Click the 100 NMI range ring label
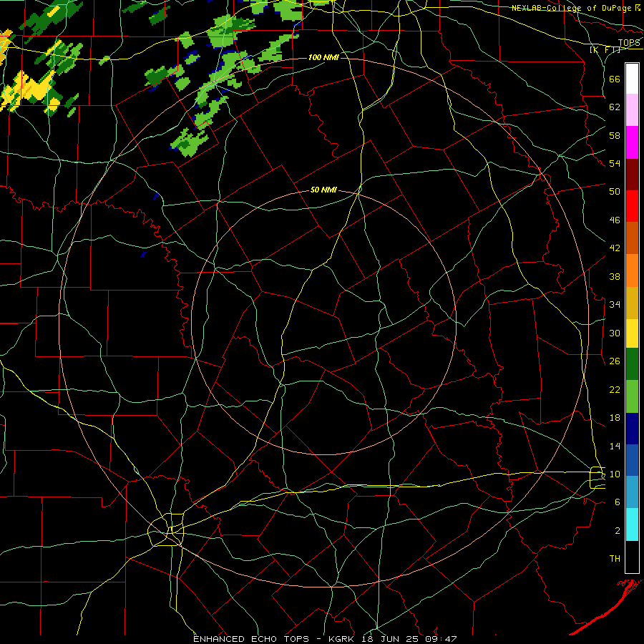The width and height of the screenshot is (644, 644). coord(323,57)
